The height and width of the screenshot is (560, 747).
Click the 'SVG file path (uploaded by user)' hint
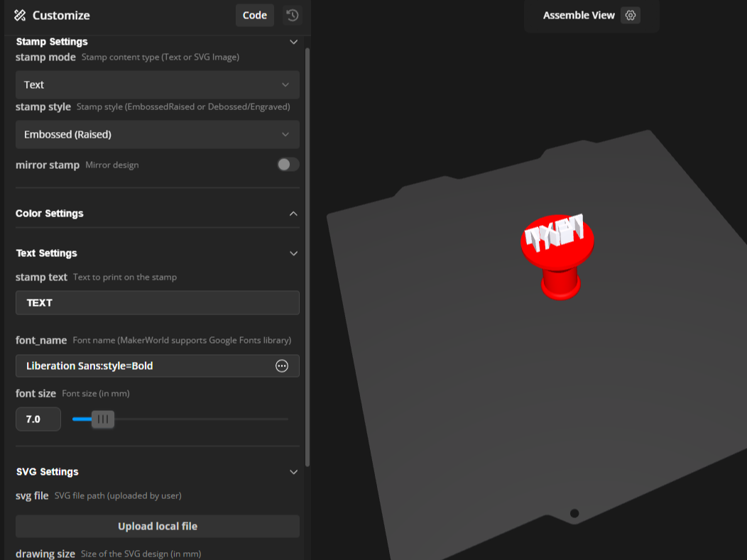point(118,495)
